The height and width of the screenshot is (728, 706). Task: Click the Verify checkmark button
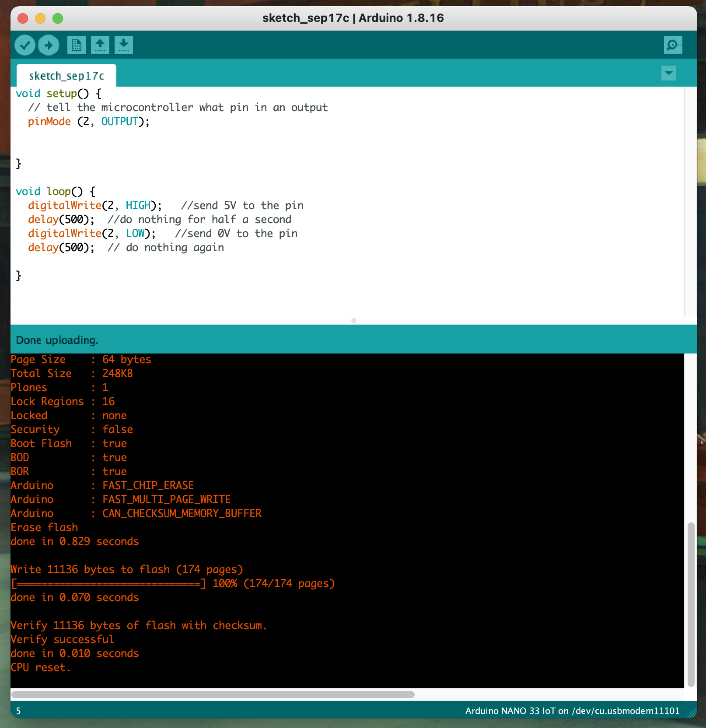(25, 45)
